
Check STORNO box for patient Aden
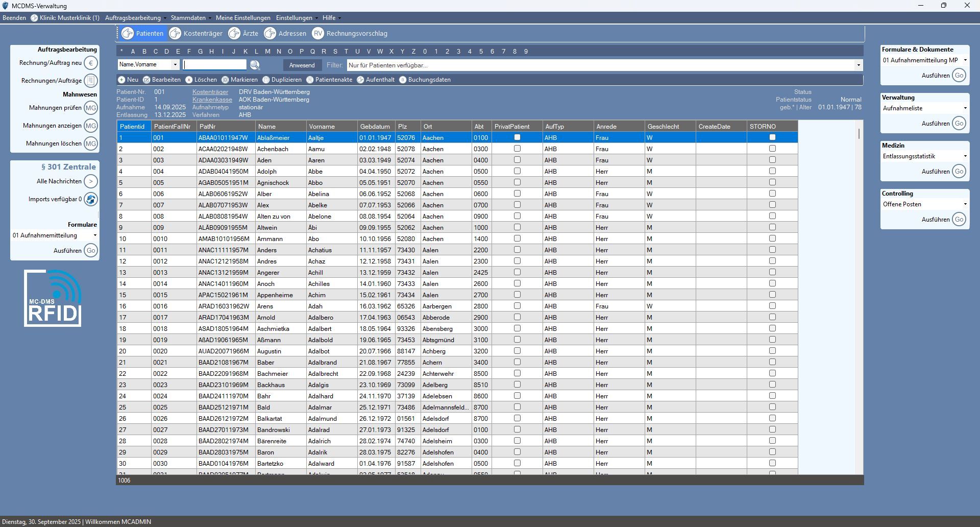pyautogui.click(x=772, y=160)
